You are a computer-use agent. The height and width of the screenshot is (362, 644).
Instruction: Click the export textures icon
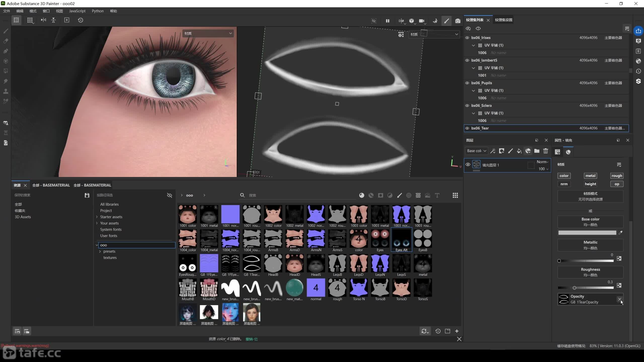click(x=638, y=31)
